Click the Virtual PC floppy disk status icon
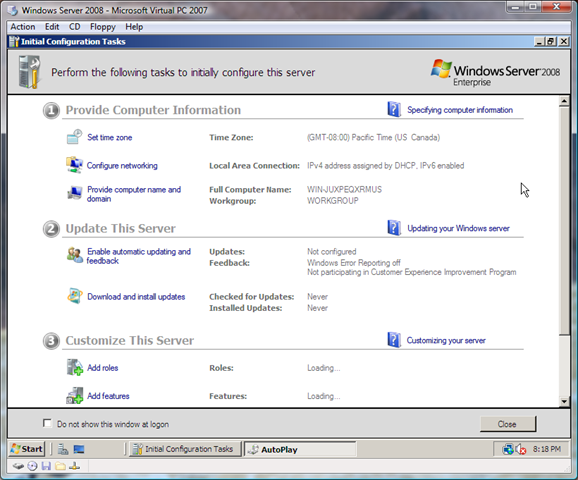 click(x=46, y=466)
